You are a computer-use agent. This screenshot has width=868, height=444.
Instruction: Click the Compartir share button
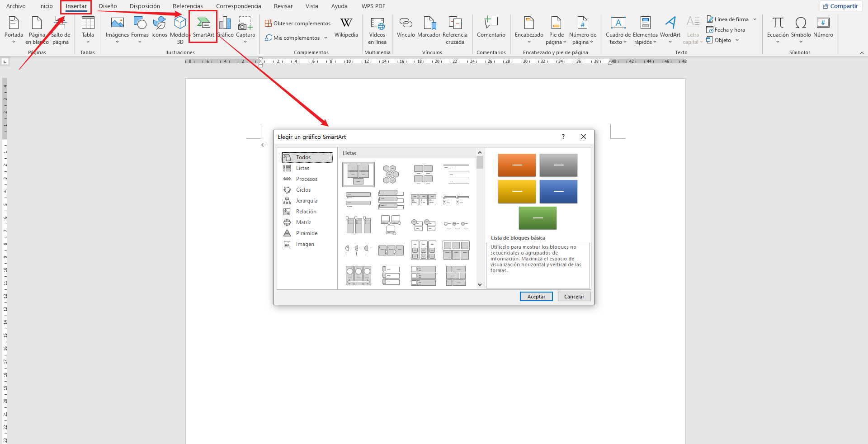(x=840, y=6)
